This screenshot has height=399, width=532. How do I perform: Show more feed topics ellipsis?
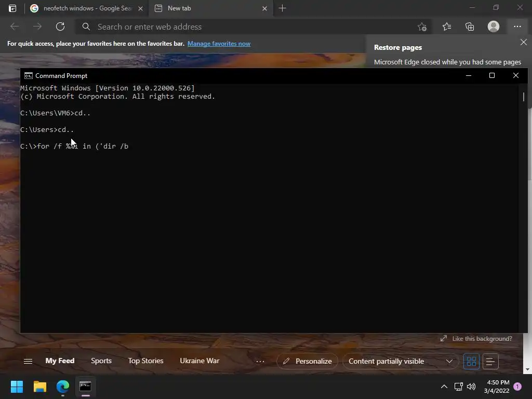tap(260, 362)
